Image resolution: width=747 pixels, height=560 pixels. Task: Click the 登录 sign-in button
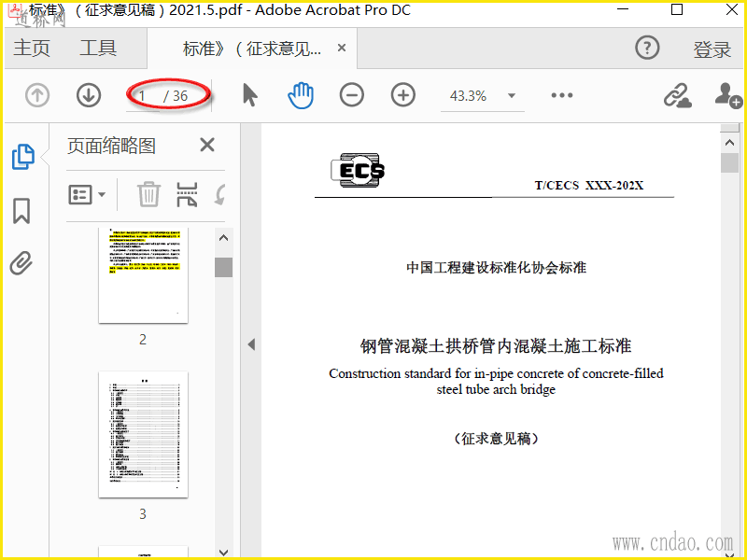[712, 49]
